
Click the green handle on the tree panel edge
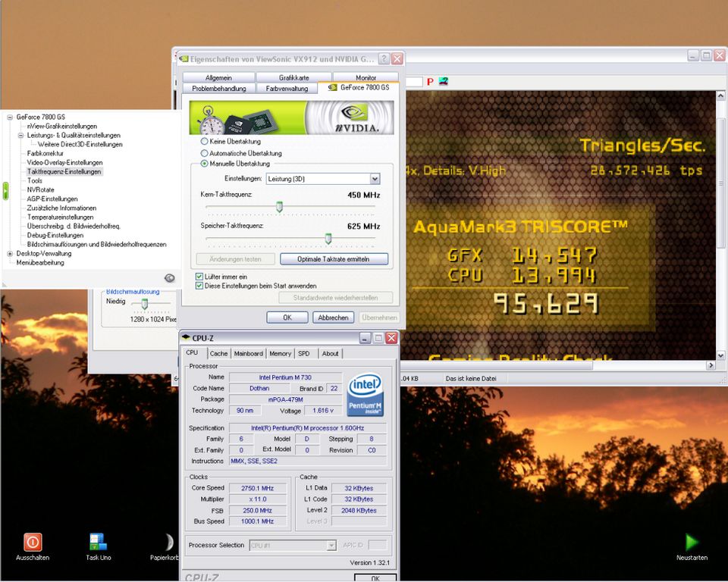[5, 191]
